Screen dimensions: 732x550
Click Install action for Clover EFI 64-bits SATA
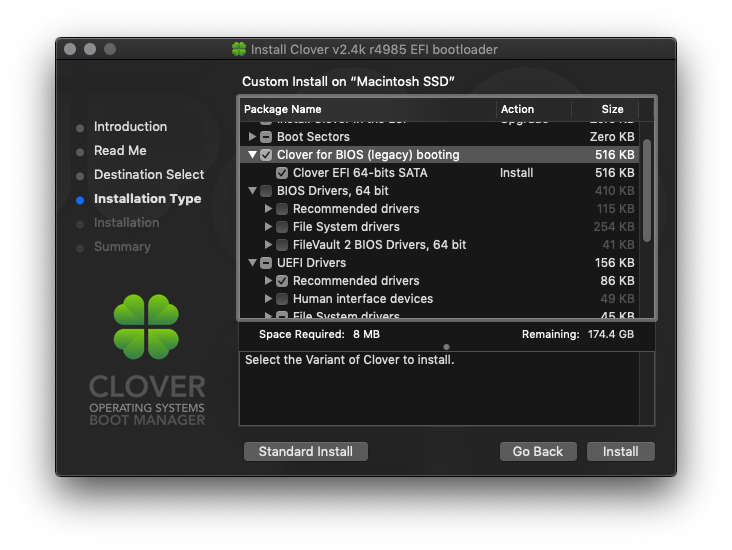tap(516, 173)
